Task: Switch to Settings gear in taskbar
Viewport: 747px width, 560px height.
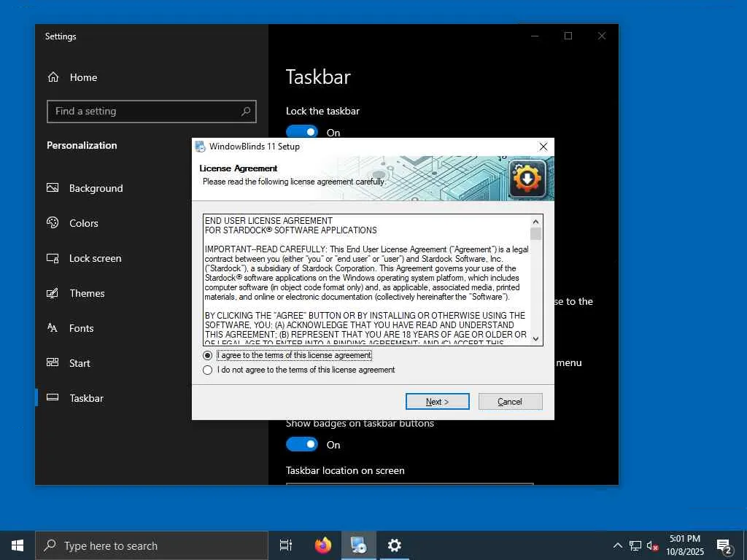Action: pyautogui.click(x=395, y=545)
